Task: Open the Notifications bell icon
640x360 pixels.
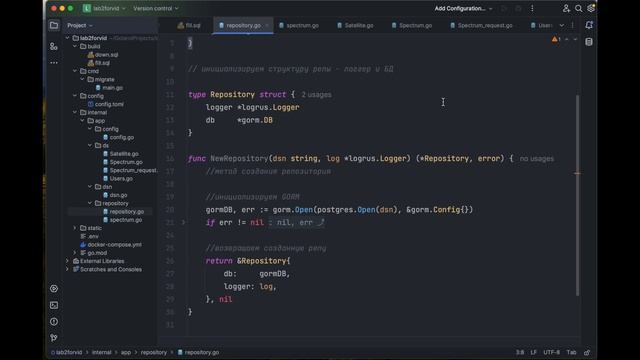Action: click(589, 25)
